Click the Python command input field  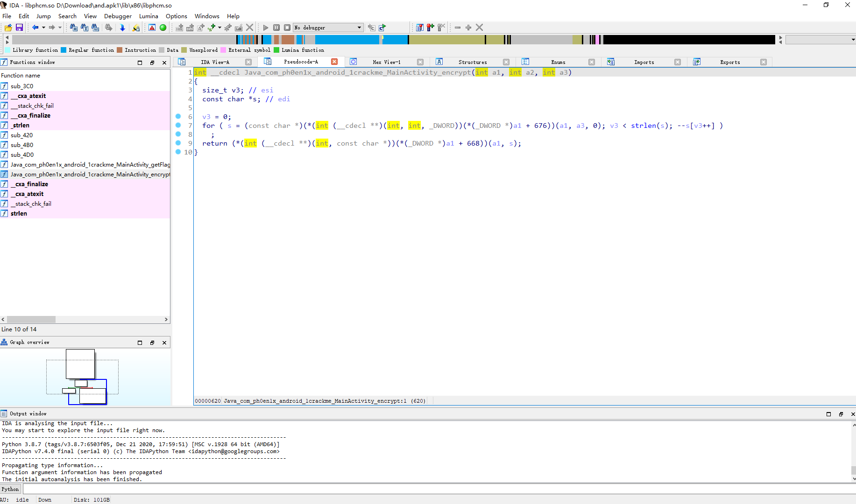tap(439, 489)
